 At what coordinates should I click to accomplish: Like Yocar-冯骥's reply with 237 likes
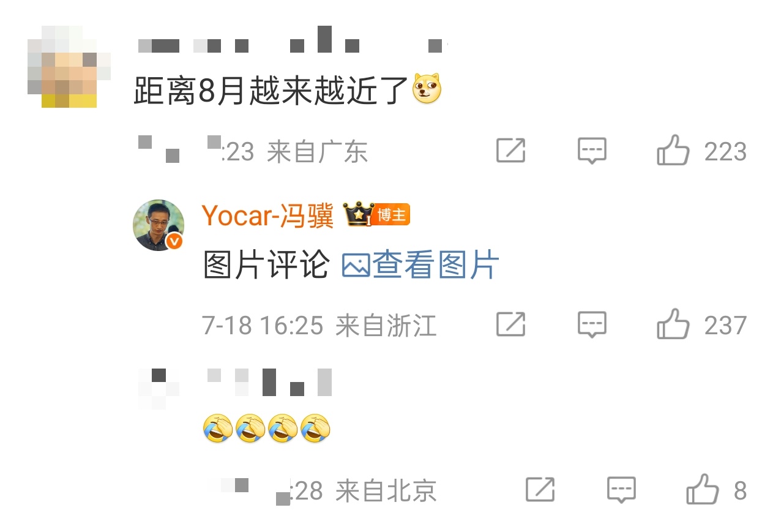(x=673, y=324)
